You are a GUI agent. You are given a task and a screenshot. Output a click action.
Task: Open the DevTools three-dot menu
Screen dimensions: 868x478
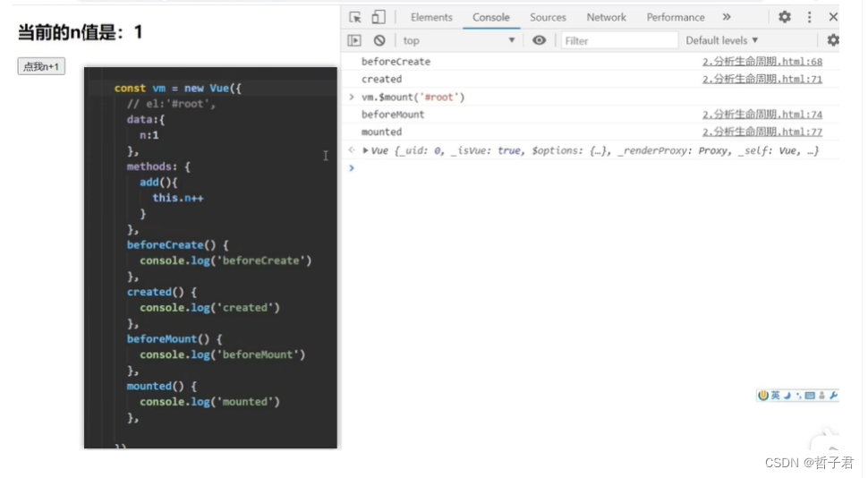[x=809, y=17]
